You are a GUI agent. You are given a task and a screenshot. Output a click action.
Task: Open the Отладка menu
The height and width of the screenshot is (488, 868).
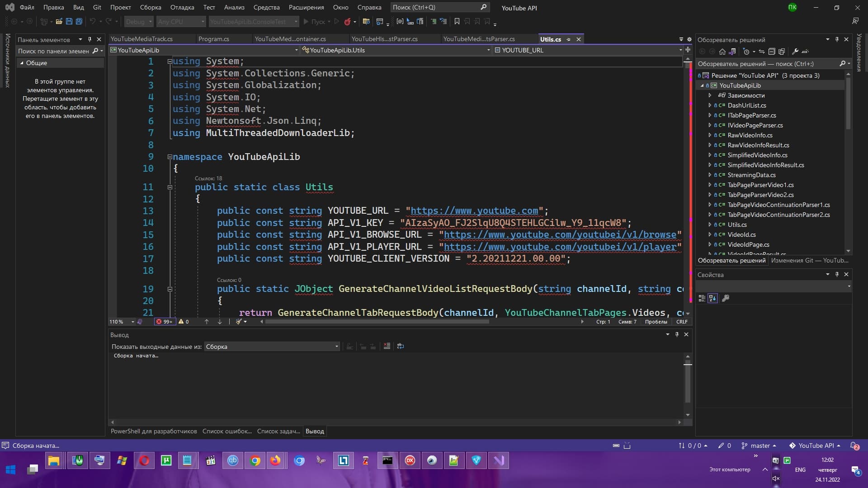tap(182, 7)
